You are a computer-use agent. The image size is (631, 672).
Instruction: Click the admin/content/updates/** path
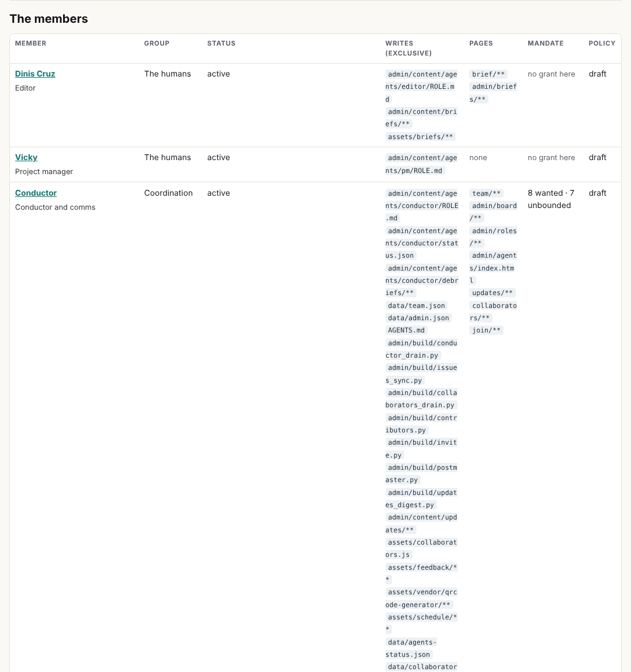(421, 524)
